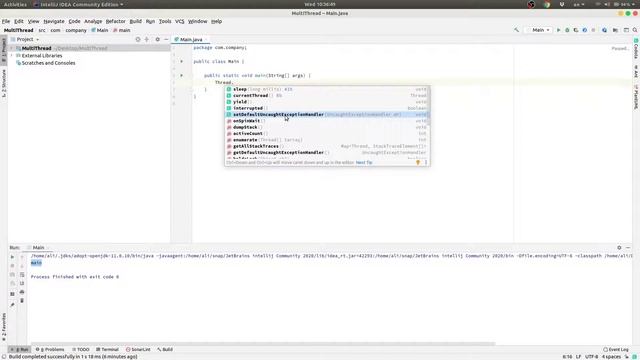Screen dimensions: 640x360
Task: Choose activeCount from completion list
Action: (x=327, y=133)
